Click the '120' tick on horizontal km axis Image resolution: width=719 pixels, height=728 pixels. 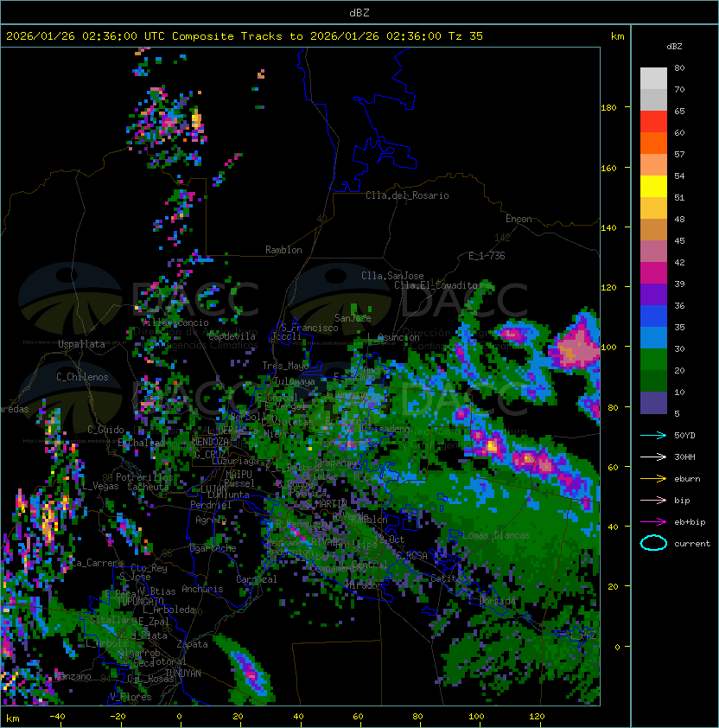click(x=537, y=717)
